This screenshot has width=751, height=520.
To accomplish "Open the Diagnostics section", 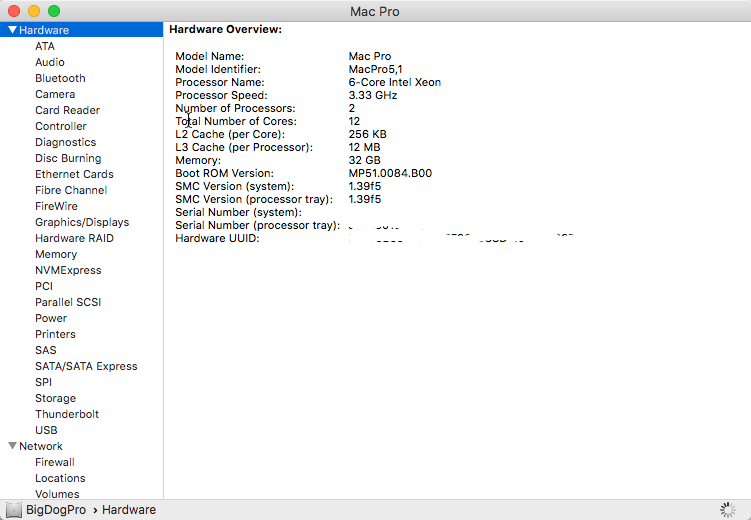I will (x=66, y=142).
